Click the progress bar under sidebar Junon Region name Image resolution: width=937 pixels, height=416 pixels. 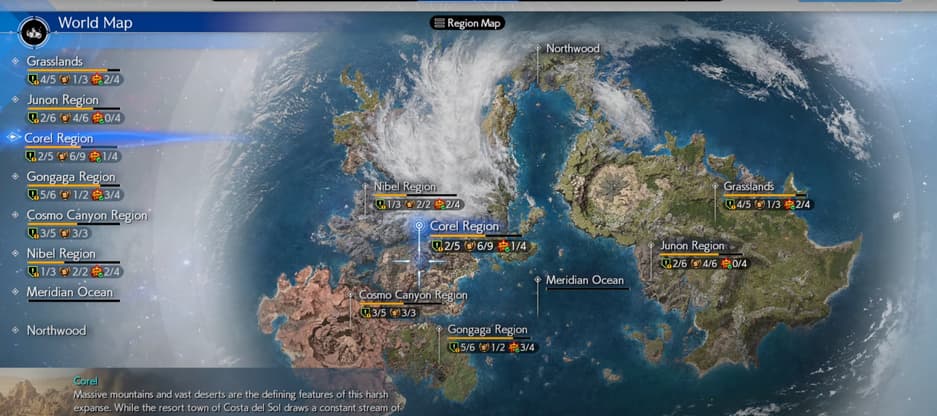[74, 109]
